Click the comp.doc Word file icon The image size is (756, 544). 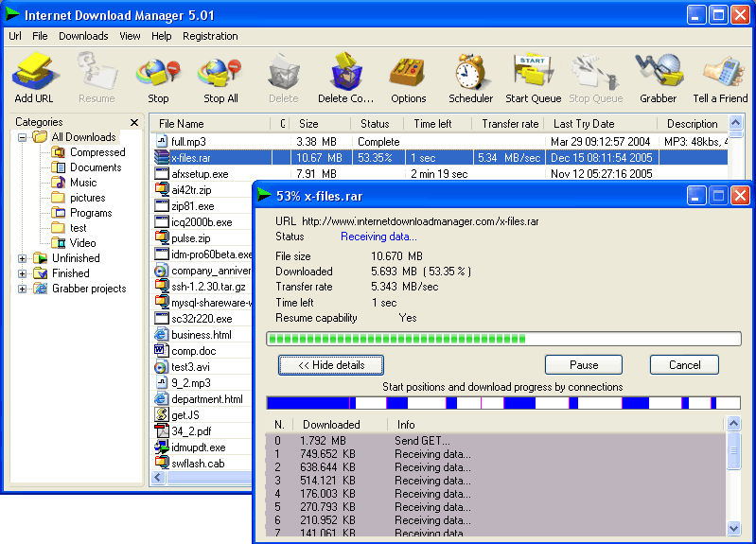click(x=162, y=350)
